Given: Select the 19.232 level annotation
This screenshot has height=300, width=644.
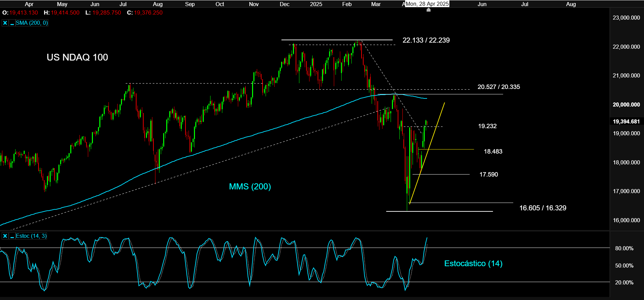Looking at the screenshot, I should coord(487,126).
